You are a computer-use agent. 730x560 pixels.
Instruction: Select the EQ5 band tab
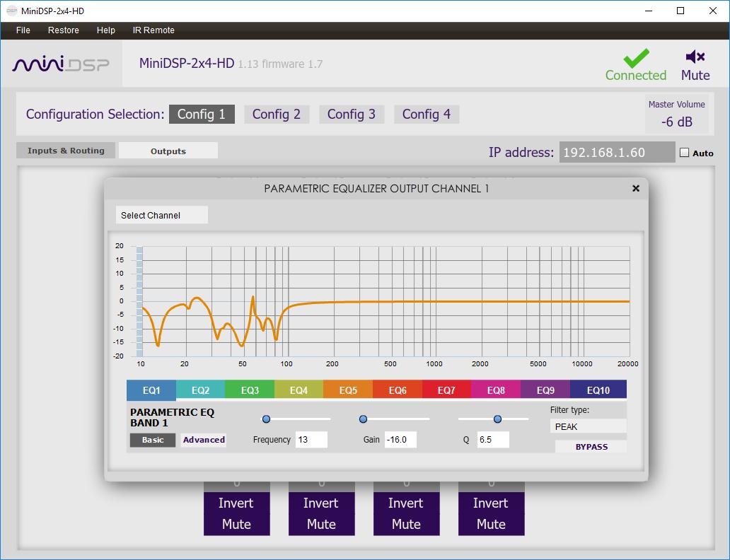click(x=348, y=390)
